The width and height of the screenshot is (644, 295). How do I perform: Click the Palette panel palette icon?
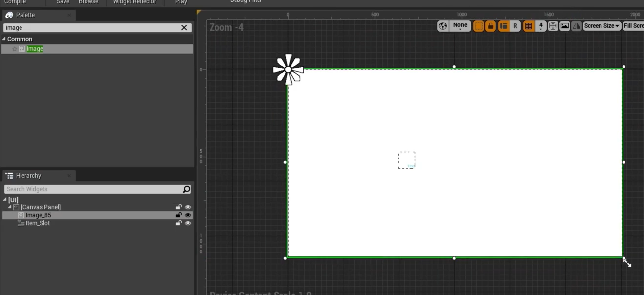(9, 15)
